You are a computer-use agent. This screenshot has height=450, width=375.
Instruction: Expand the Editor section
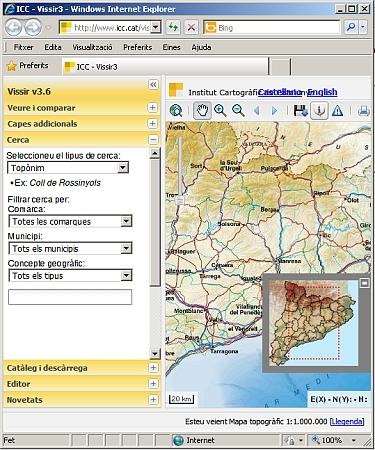click(153, 384)
